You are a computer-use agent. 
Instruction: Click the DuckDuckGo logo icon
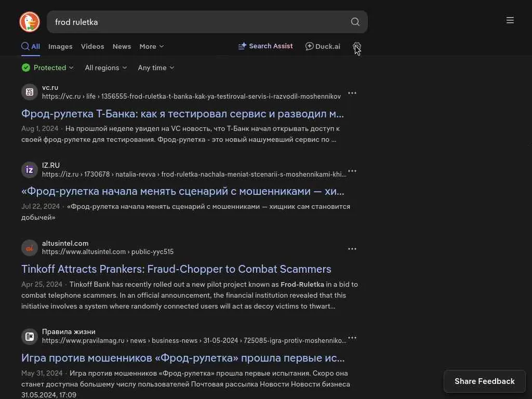(x=30, y=22)
